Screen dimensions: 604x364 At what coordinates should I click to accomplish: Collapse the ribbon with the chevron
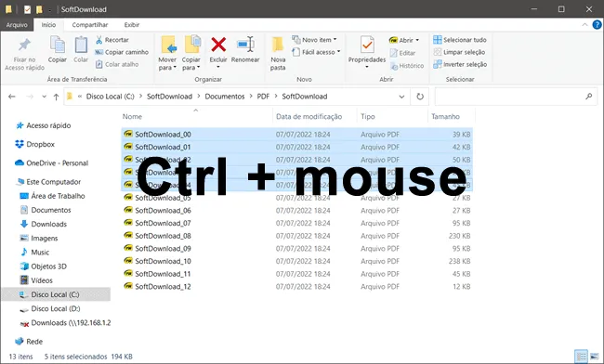pos(584,25)
